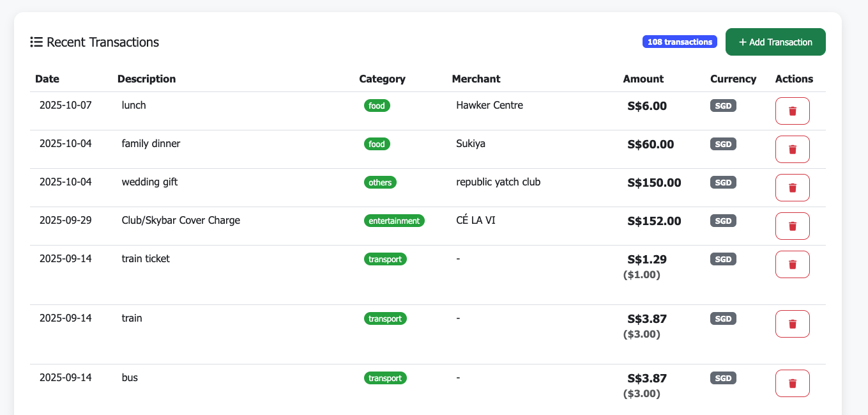This screenshot has height=415, width=868.
Task: Click the Sukiya merchant name
Action: click(471, 143)
